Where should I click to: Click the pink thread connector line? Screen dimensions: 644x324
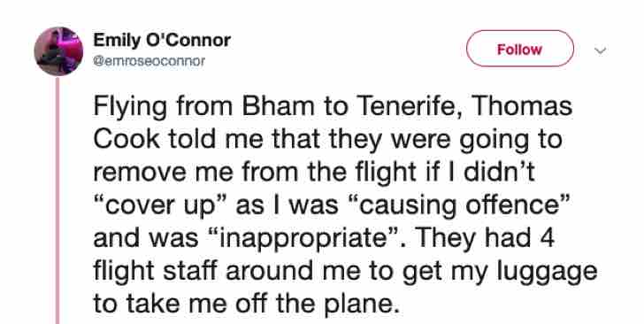57,201
